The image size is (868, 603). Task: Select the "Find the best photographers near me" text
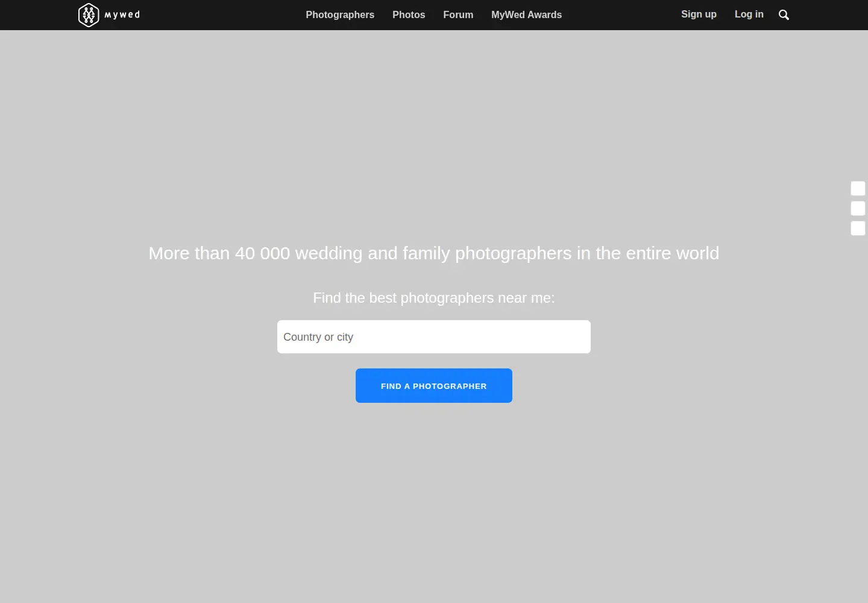pos(434,298)
